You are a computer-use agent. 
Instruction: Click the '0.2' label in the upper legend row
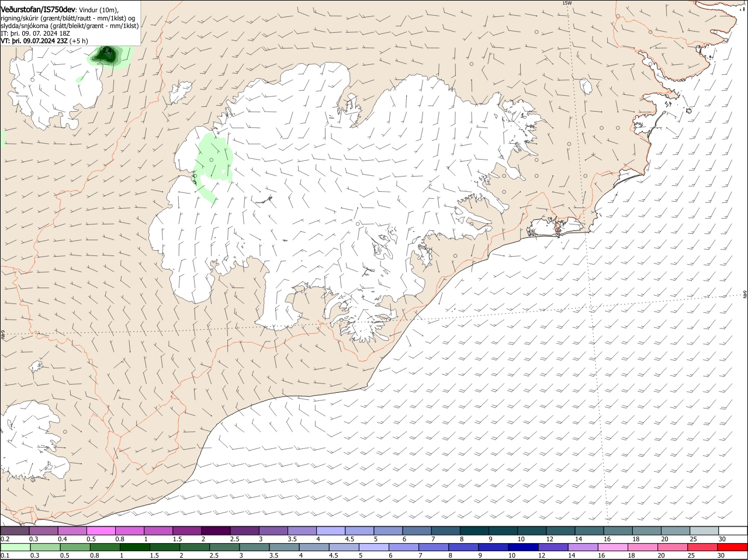coord(5,539)
